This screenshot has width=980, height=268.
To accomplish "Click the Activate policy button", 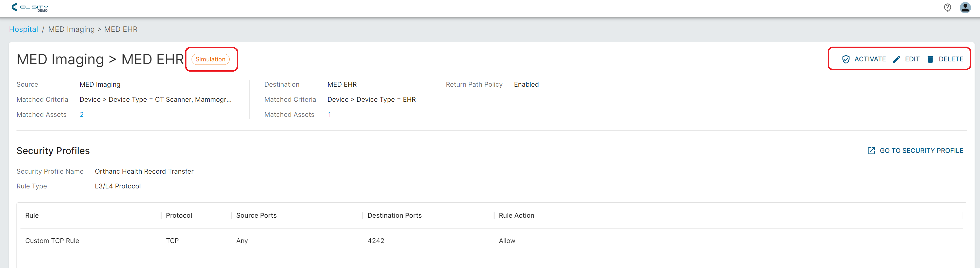I will click(864, 59).
